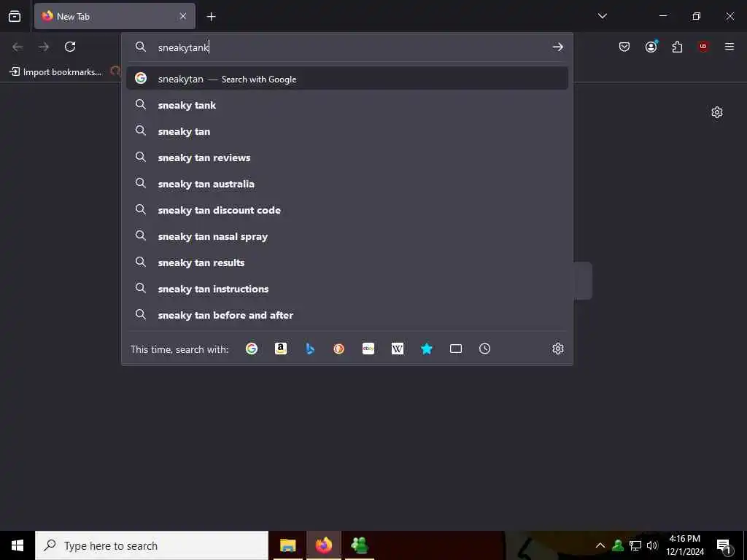The image size is (747, 560).
Task: Search with eBay one-off icon
Action: coord(368,349)
